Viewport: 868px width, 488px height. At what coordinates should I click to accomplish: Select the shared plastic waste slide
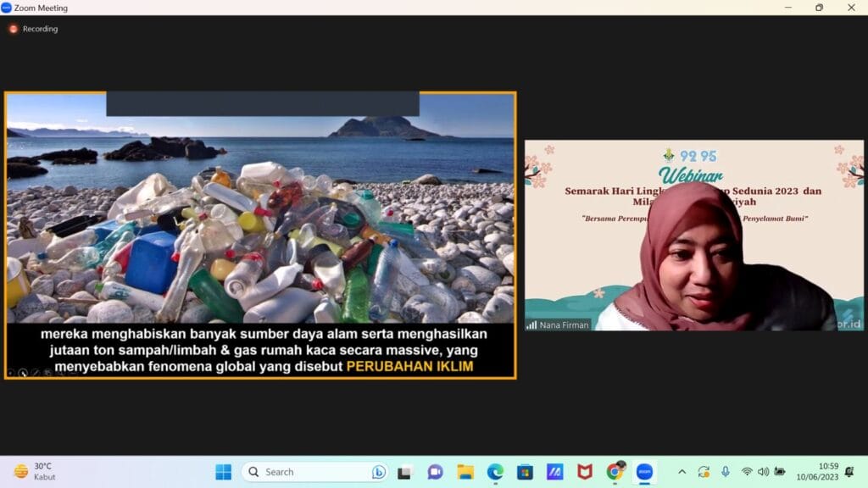tap(260, 220)
